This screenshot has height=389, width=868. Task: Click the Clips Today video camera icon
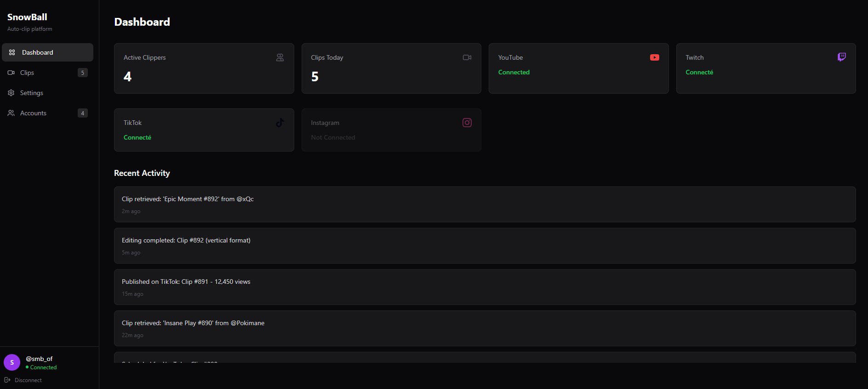click(x=467, y=57)
